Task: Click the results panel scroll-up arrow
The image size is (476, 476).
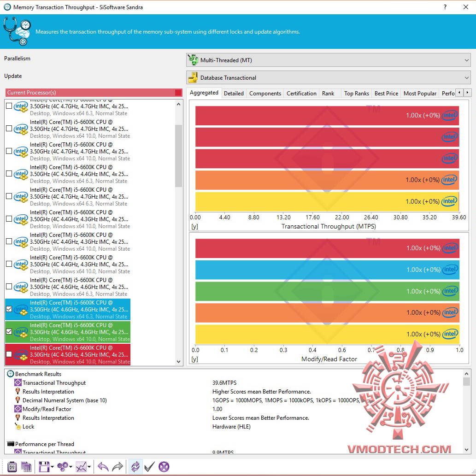Action: pyautogui.click(x=467, y=374)
